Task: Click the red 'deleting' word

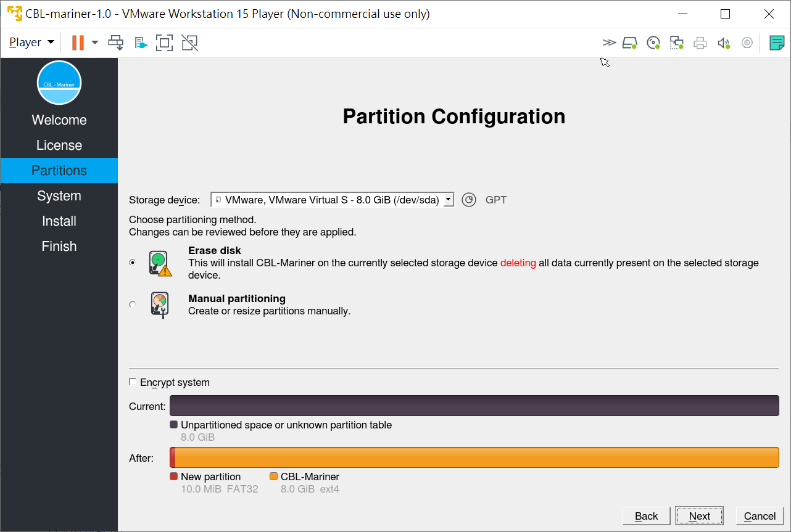Action: [x=518, y=263]
